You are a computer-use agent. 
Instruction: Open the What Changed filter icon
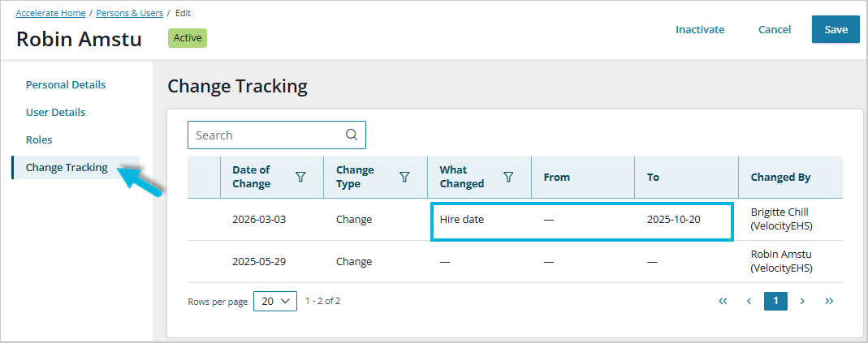[x=508, y=177]
